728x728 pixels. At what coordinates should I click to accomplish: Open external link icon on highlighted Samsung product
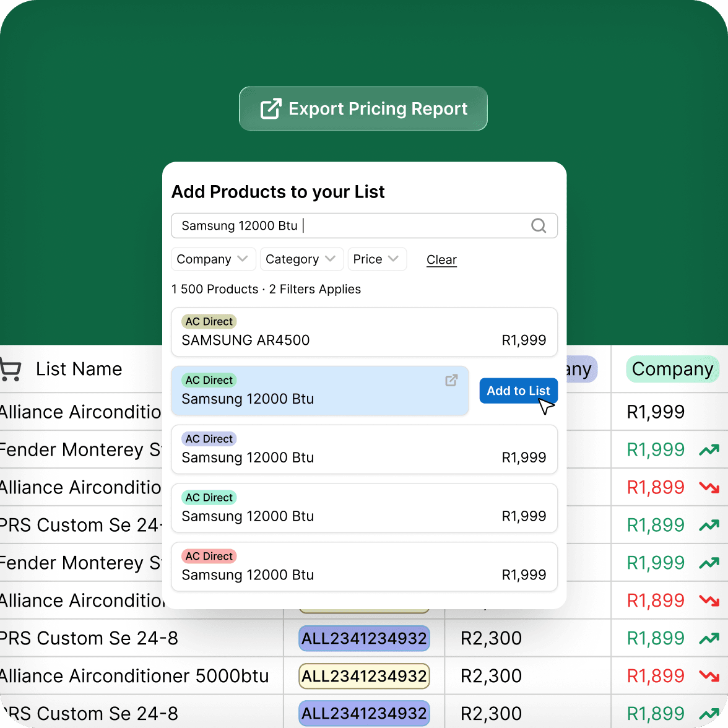click(x=451, y=380)
